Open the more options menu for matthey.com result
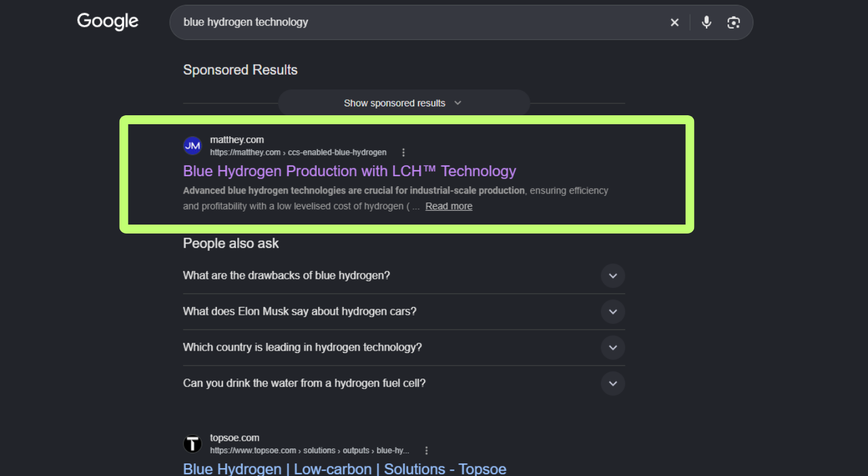This screenshot has width=868, height=476. coord(404,152)
